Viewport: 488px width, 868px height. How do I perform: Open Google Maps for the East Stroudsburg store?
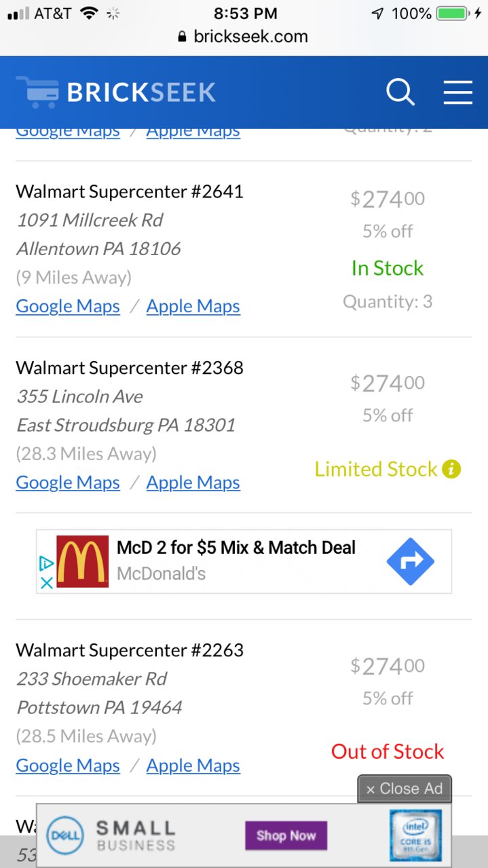68,483
